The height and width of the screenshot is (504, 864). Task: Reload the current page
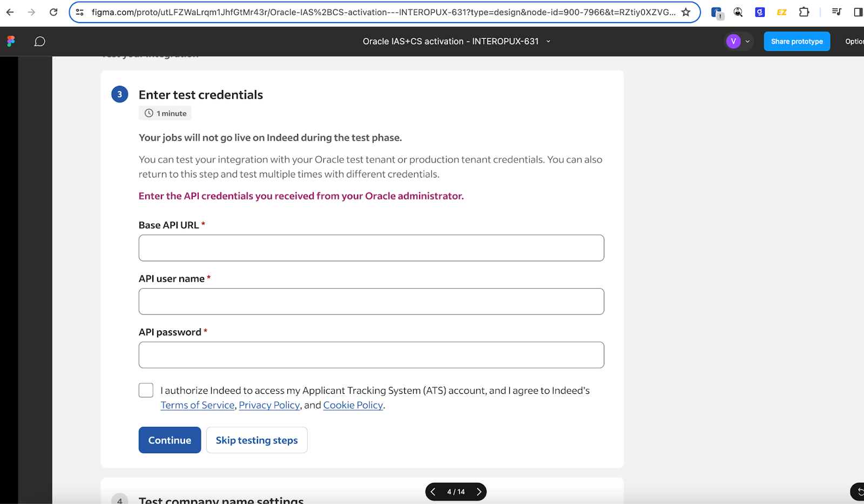tap(53, 12)
